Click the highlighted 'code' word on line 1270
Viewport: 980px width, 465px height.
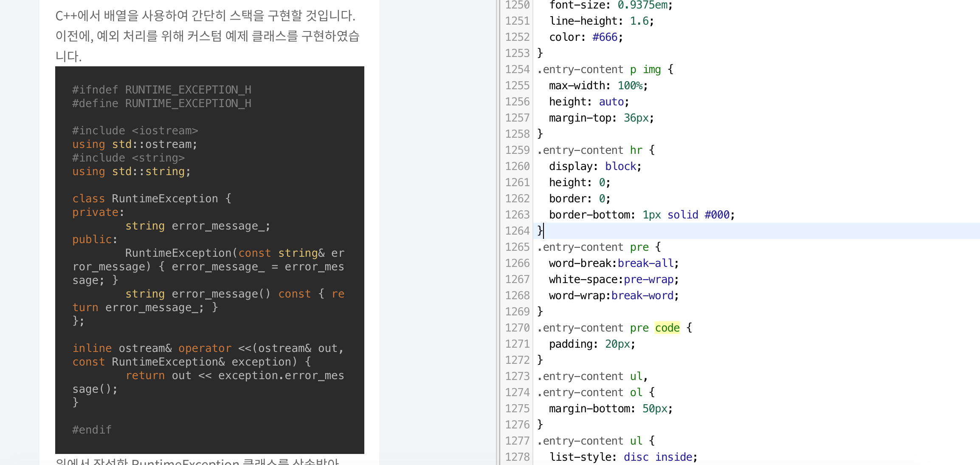(667, 328)
